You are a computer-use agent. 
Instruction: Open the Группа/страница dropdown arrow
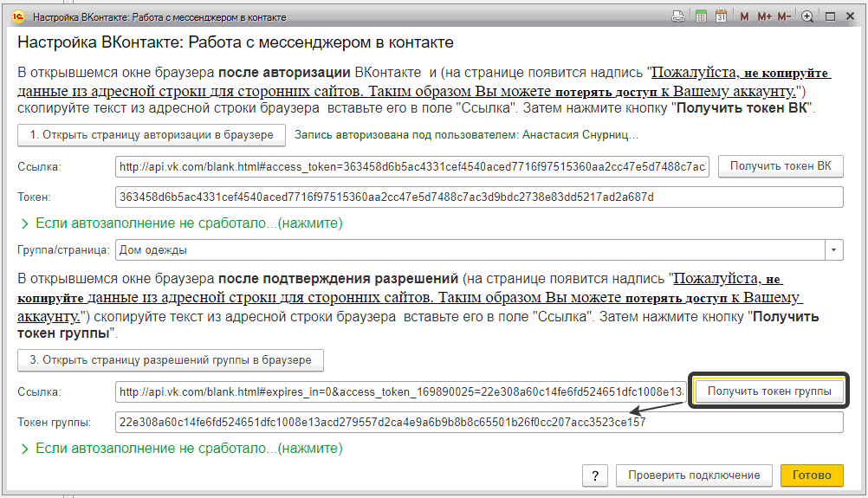click(833, 250)
